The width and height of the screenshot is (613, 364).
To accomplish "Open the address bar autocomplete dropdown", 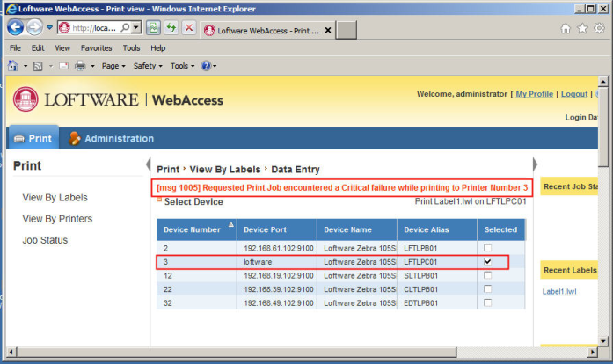I will [136, 28].
